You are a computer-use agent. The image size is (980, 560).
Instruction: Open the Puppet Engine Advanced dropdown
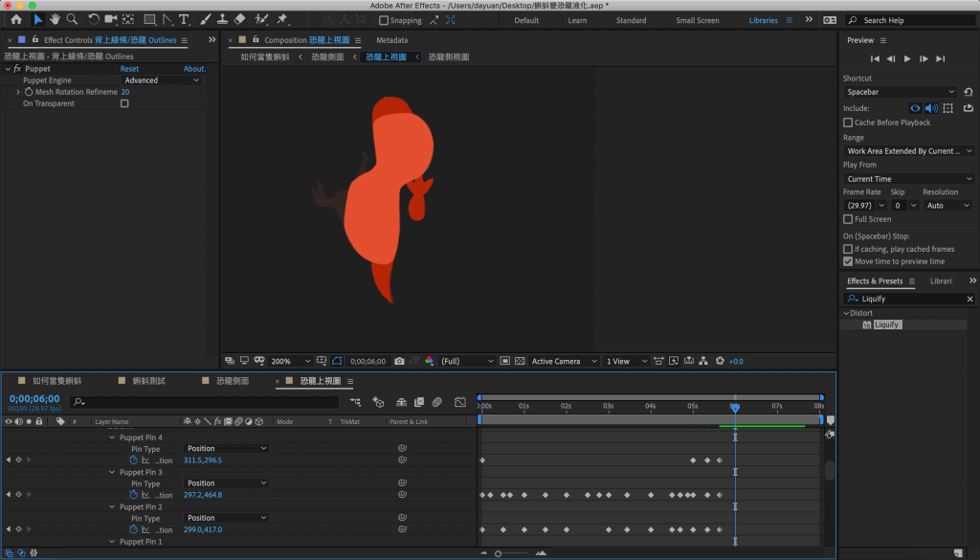(162, 80)
